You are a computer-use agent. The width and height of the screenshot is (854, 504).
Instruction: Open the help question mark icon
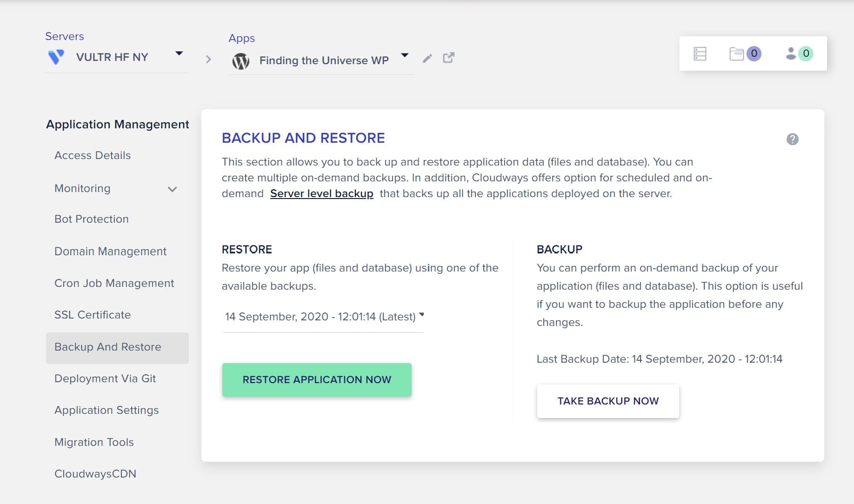(x=793, y=138)
